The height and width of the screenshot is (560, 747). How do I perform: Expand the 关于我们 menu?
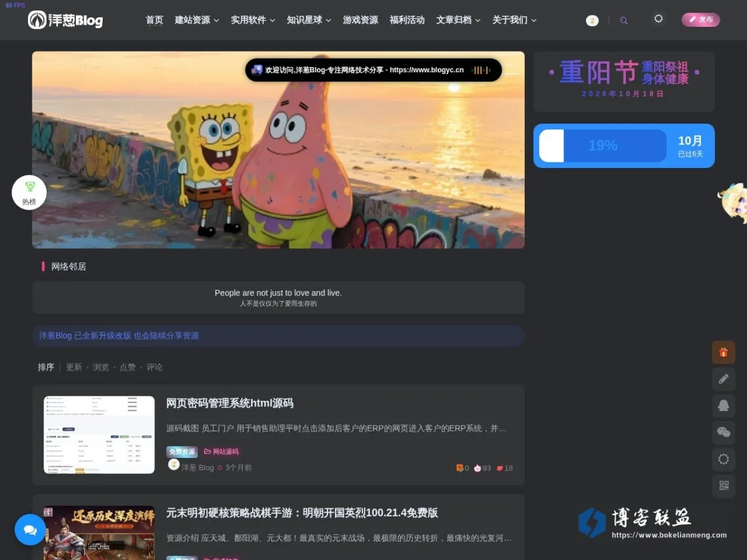click(x=514, y=20)
